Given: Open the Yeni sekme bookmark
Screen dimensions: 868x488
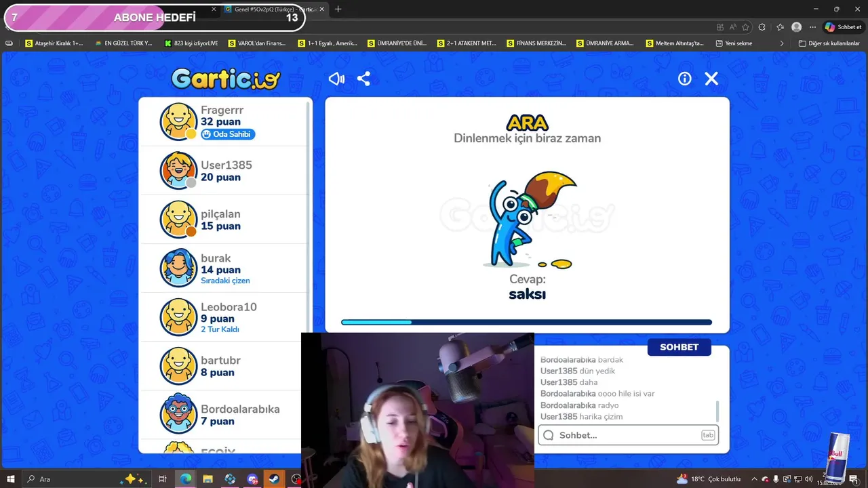Looking at the screenshot, I should click(x=734, y=43).
